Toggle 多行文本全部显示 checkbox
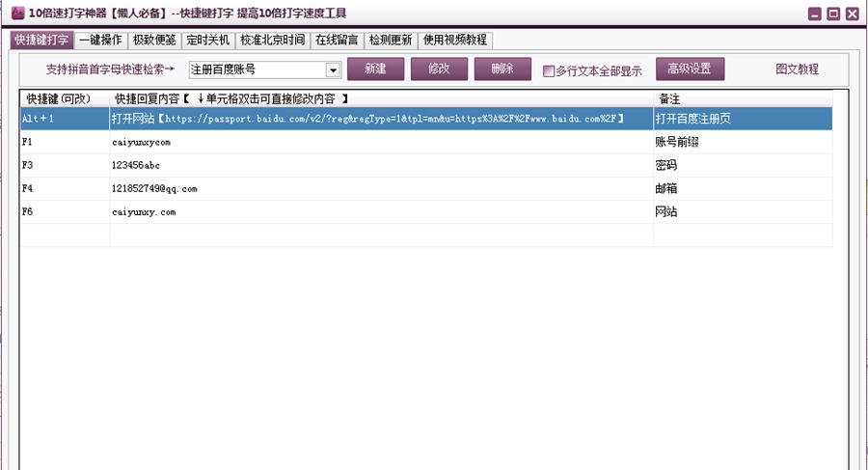The image size is (868, 470). tap(548, 71)
